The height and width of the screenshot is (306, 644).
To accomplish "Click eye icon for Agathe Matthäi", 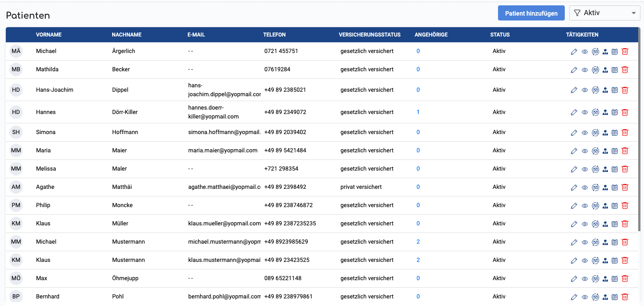I will (585, 188).
